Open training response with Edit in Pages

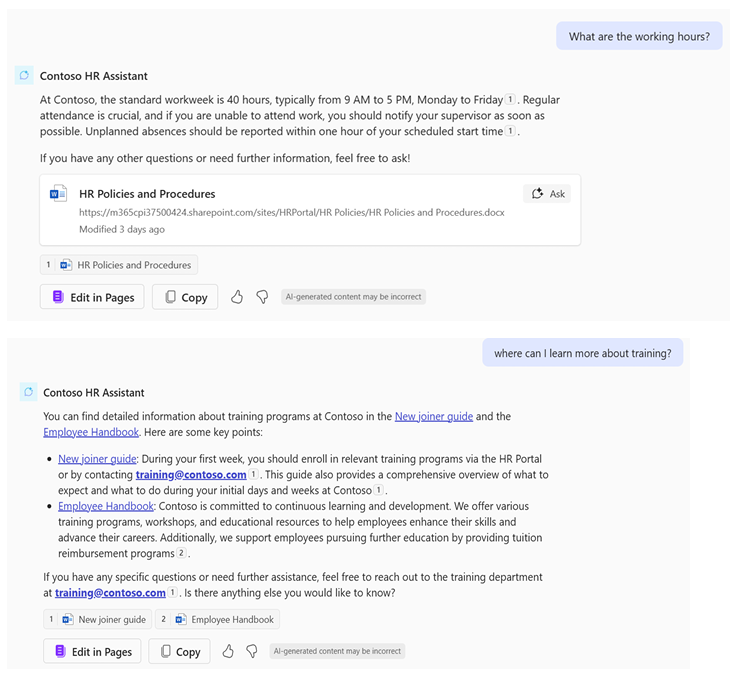point(92,651)
